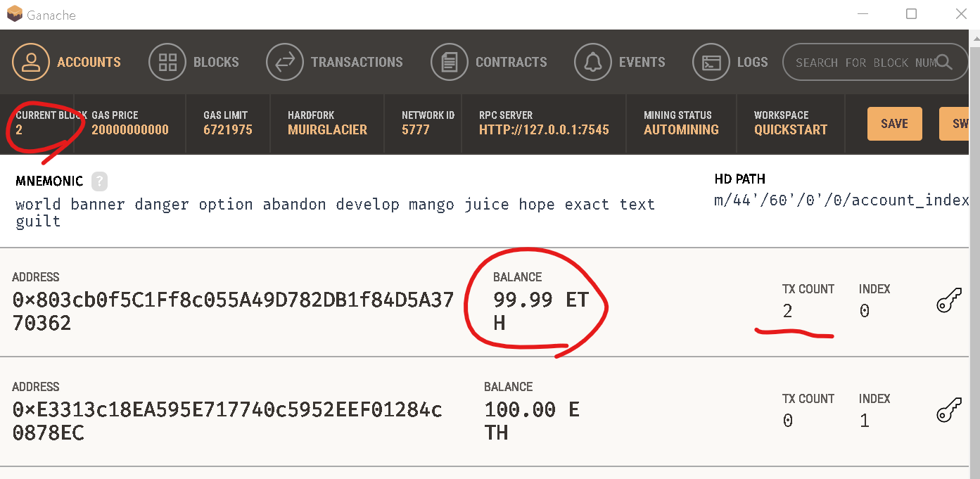This screenshot has width=980, height=479.
Task: Maximize the Ganache window
Action: coord(911,14)
